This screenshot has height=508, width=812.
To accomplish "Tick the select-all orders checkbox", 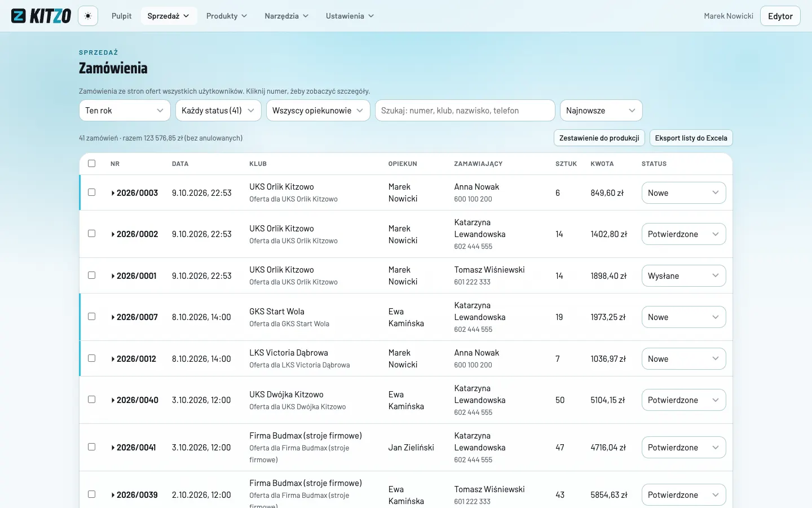I will pos(92,164).
